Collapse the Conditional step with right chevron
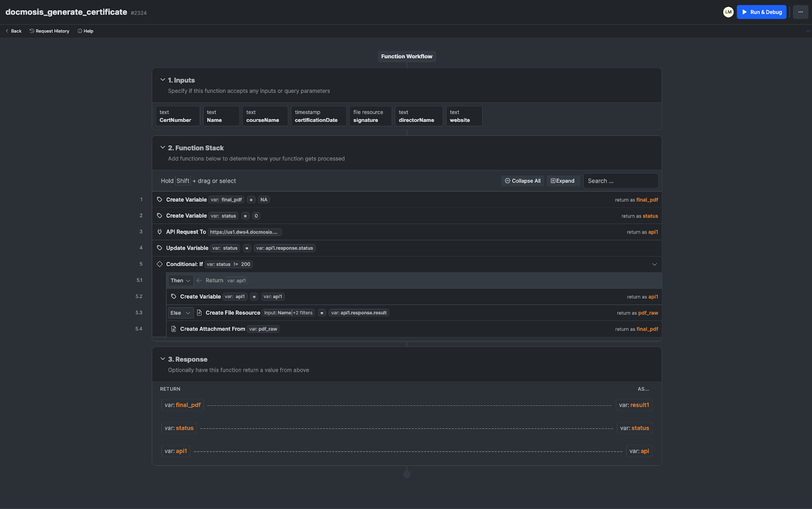This screenshot has width=812, height=509. [654, 264]
